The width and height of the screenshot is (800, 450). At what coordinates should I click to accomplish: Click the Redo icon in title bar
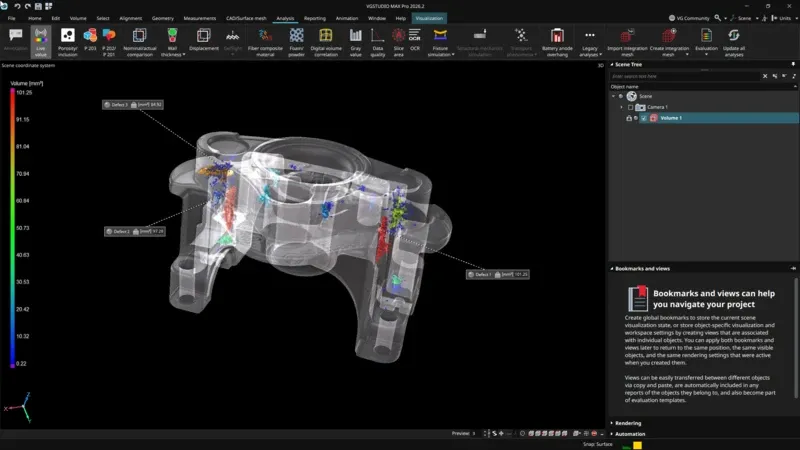coord(28,6)
